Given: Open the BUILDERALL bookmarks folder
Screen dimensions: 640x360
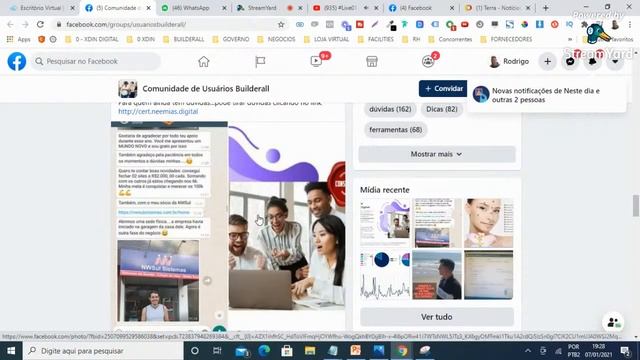Looking at the screenshot, I should click(x=183, y=39).
